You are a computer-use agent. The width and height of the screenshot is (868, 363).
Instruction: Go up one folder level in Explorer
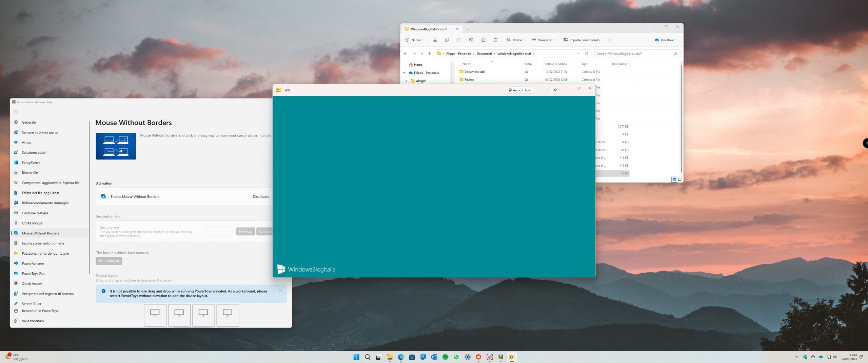click(429, 54)
